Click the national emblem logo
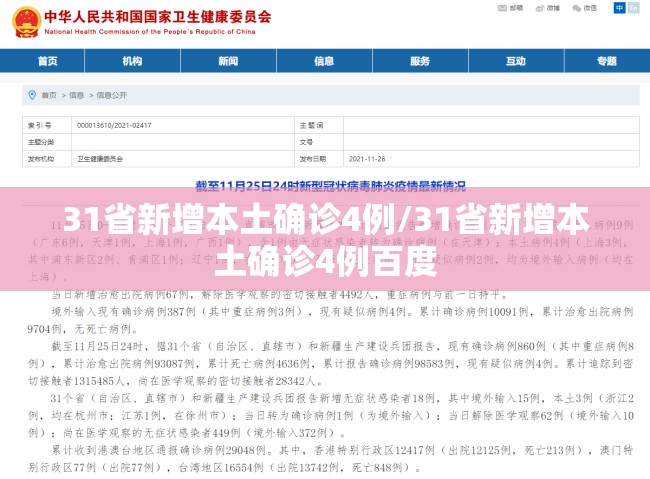 coord(27,22)
